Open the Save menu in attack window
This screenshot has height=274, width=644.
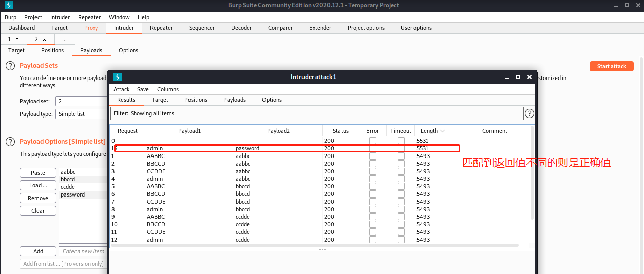coord(143,89)
